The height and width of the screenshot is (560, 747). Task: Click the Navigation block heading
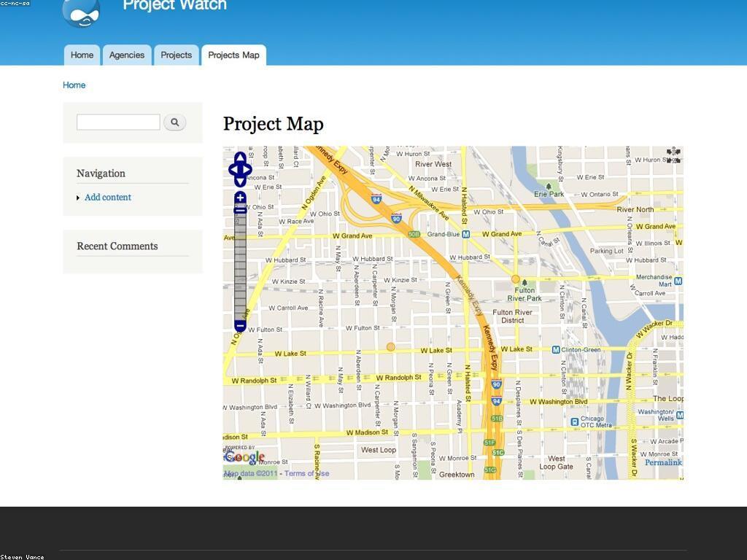point(101,174)
